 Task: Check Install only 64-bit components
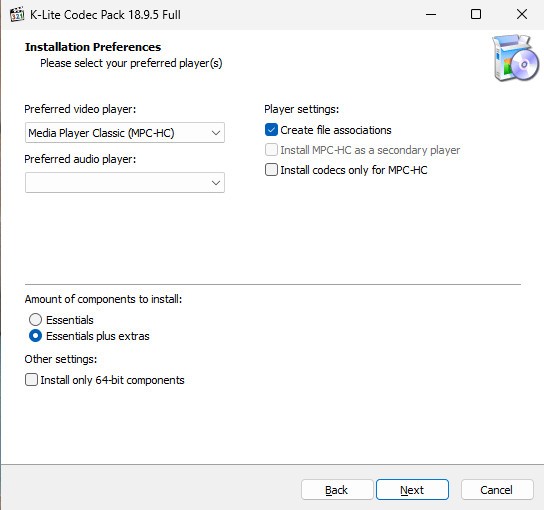[31, 380]
